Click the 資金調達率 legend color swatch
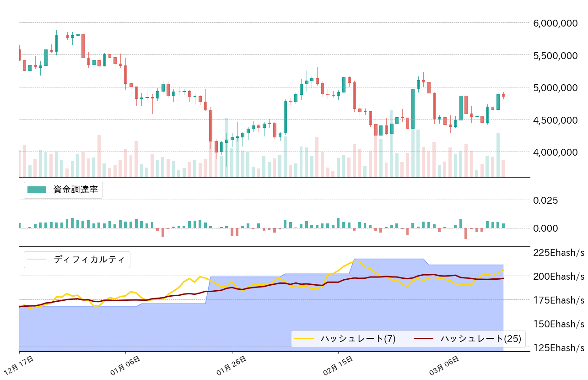The width and height of the screenshot is (588, 380). (x=36, y=189)
